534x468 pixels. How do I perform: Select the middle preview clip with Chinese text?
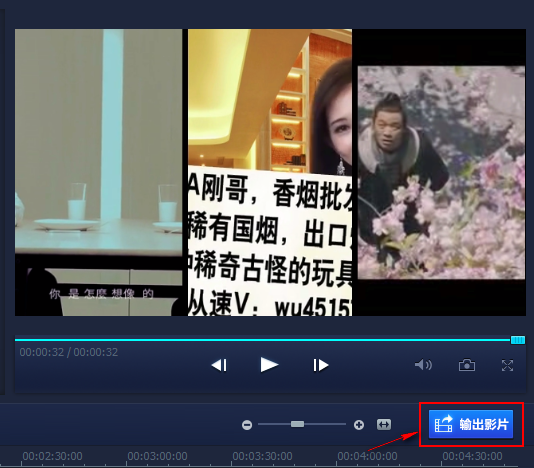coord(270,172)
